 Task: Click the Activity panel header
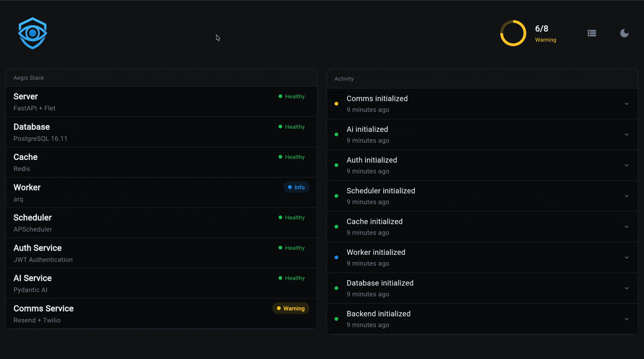482,79
